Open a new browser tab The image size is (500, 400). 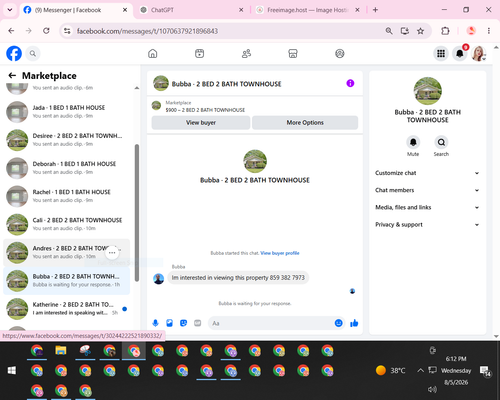point(375,10)
